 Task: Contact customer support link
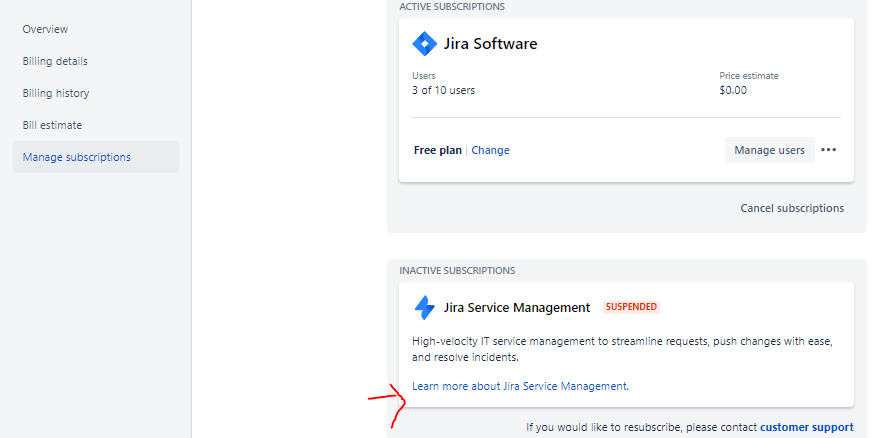[806, 427]
